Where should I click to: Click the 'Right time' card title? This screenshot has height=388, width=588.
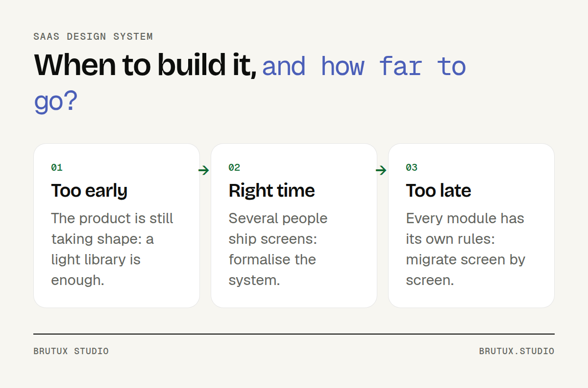[x=271, y=190]
